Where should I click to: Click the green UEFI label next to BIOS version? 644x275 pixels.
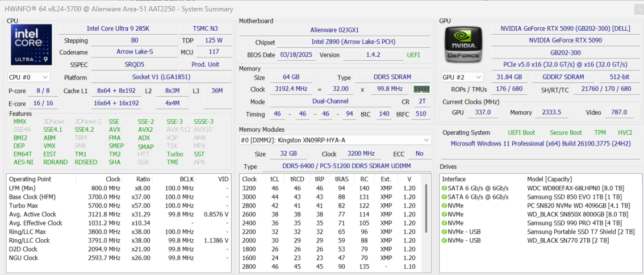pyautogui.click(x=413, y=55)
